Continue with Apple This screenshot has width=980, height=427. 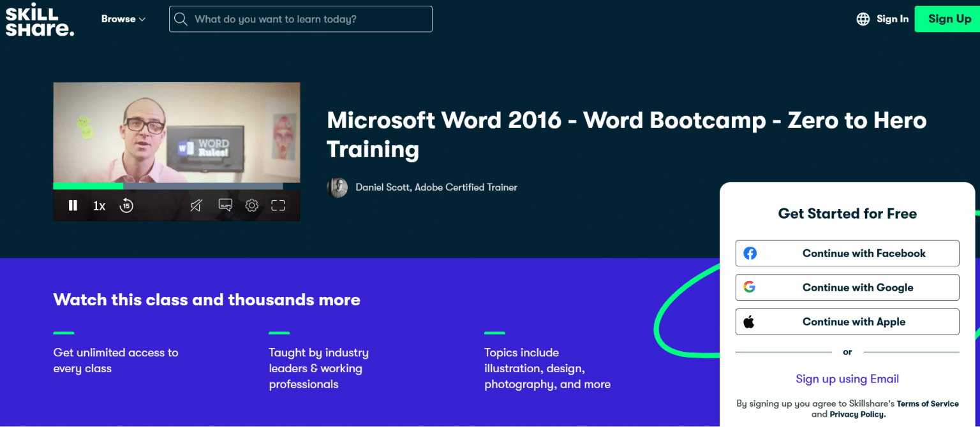(847, 322)
